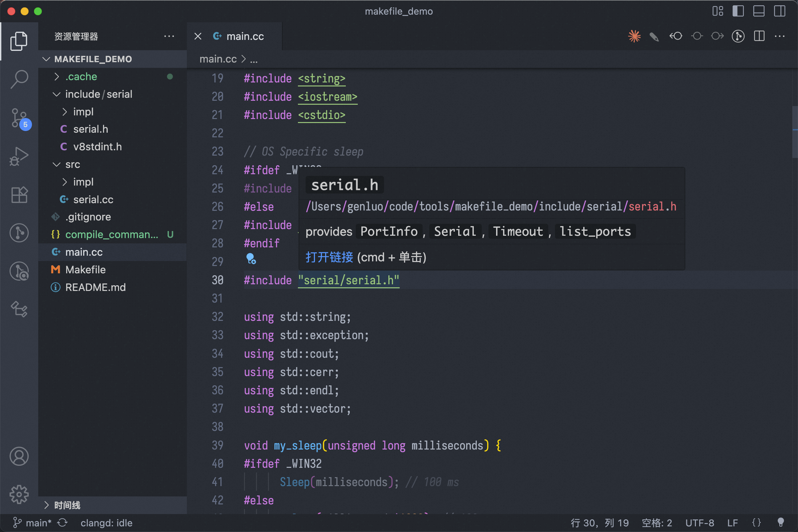Go to previous change arrow icon

click(676, 36)
